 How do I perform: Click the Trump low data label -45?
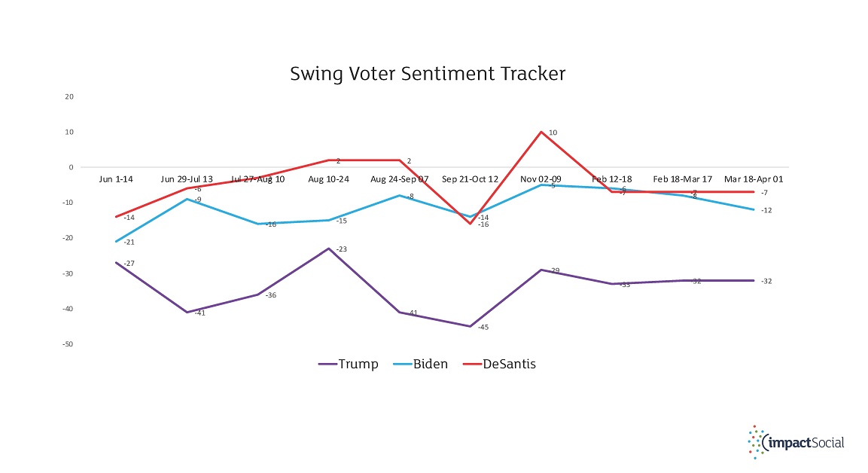coord(483,328)
